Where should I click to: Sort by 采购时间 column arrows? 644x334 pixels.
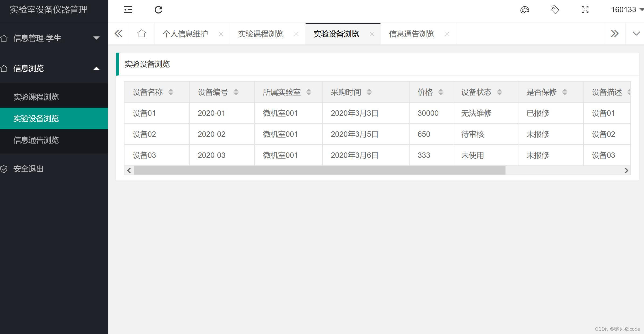[x=369, y=92]
